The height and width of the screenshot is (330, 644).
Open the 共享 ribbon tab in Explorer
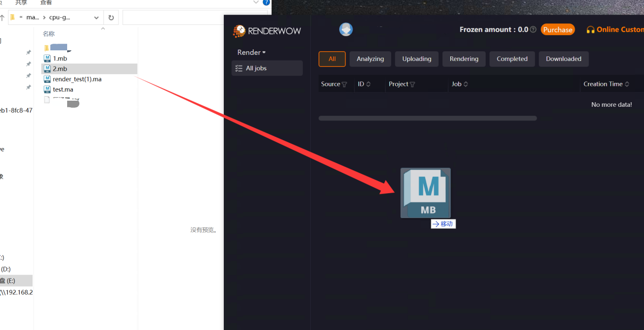(21, 3)
